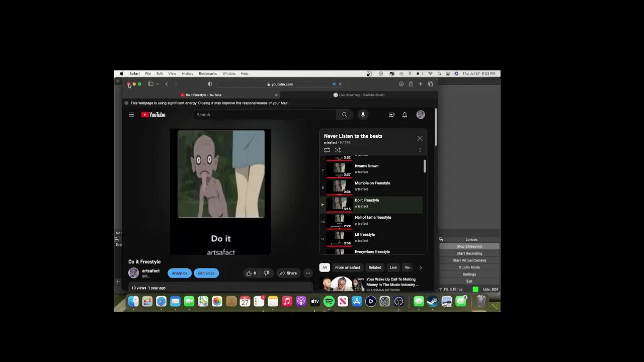Viewport: 644px width, 362px height.
Task: Click the search magnifier button on YouTube
Action: tap(345, 115)
